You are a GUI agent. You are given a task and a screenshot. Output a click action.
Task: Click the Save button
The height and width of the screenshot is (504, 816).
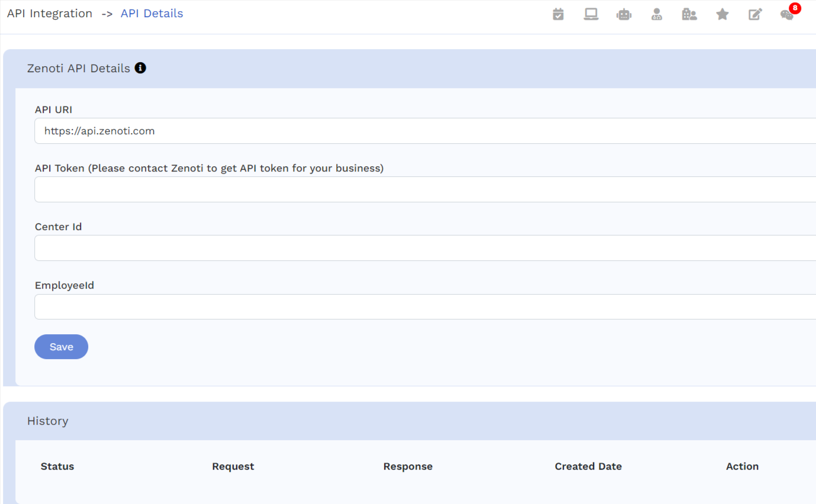click(61, 347)
